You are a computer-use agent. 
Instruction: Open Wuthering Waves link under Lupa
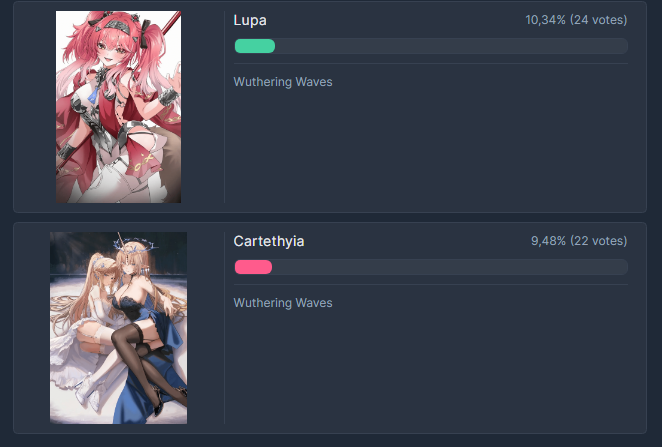(x=283, y=82)
